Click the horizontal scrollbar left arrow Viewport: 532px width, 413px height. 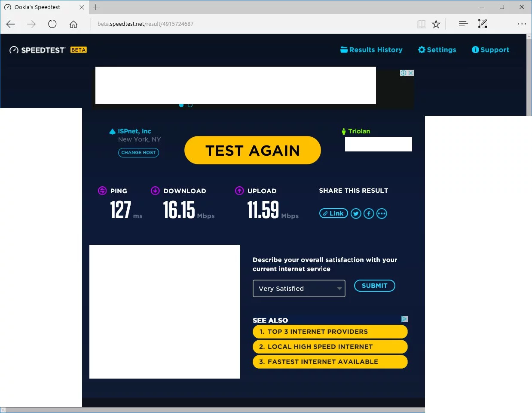click(3, 410)
